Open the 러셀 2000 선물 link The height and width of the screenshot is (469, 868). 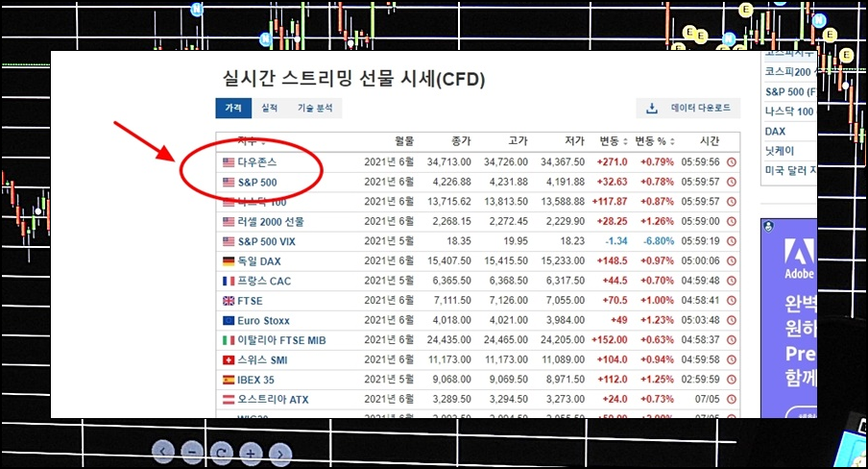(x=271, y=222)
